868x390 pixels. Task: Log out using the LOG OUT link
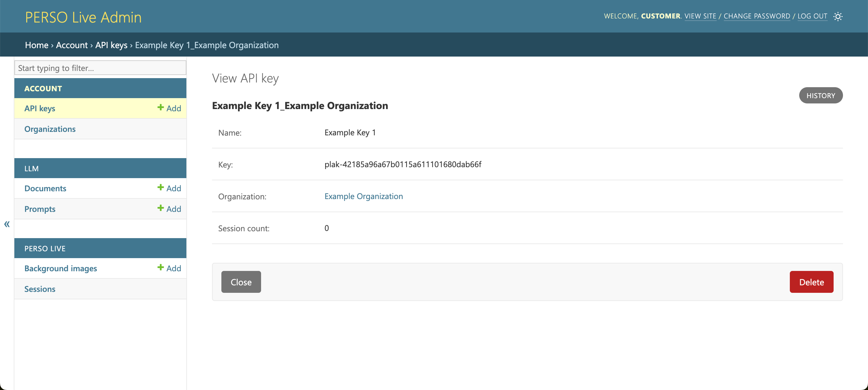pyautogui.click(x=812, y=16)
